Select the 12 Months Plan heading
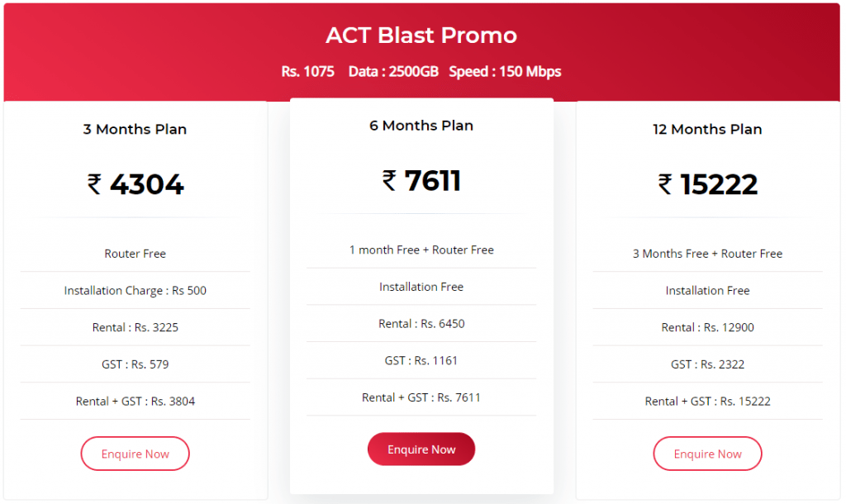The image size is (846, 504). (707, 130)
